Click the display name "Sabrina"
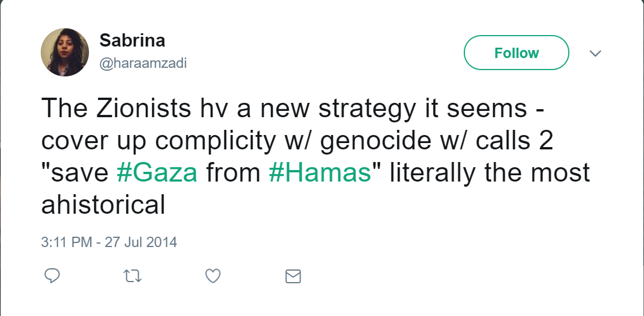644x316 pixels. point(132,41)
